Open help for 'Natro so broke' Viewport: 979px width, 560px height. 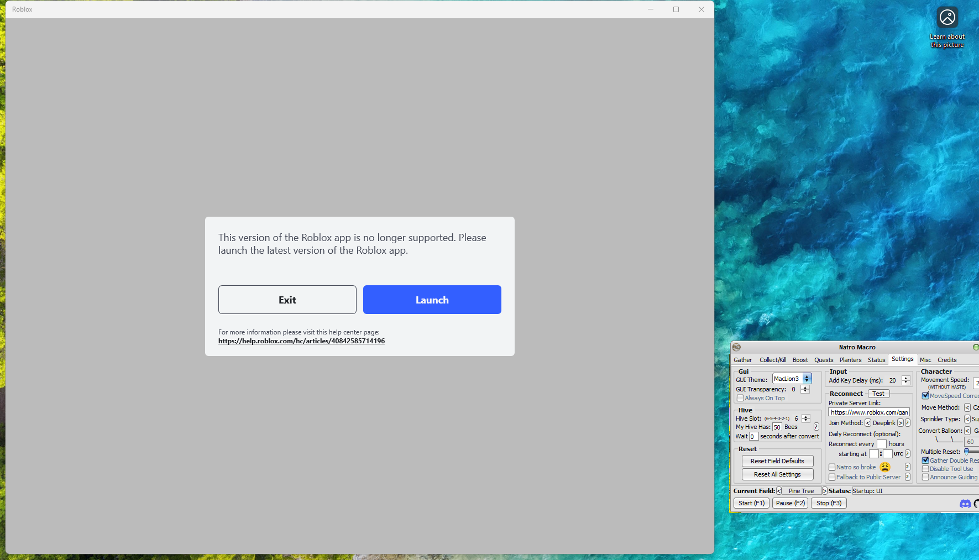907,467
